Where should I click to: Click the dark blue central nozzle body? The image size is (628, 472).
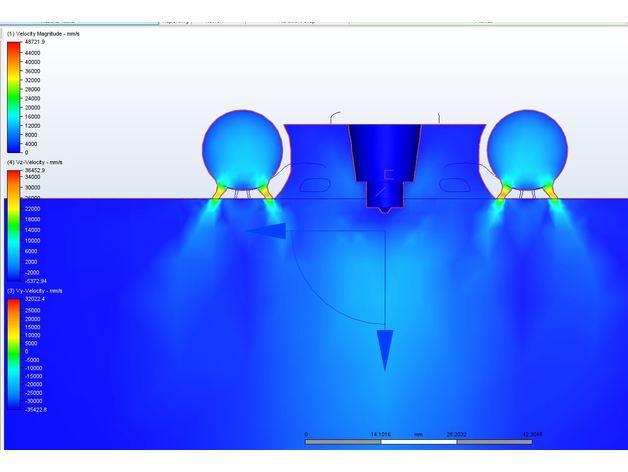pyautogui.click(x=385, y=148)
